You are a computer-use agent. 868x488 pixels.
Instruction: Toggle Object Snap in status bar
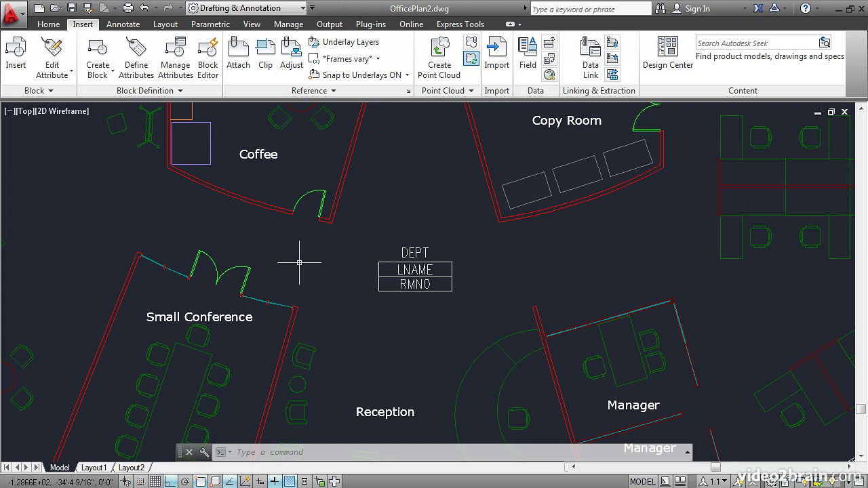(200, 481)
